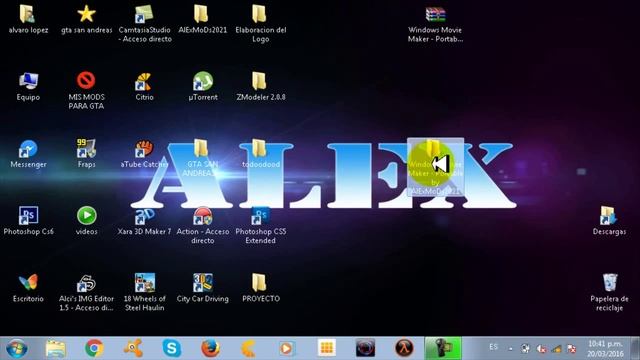Launch CamtasiaStudio - Acceso directo shortcut
Viewport: 640px width, 360px height.
click(x=145, y=24)
